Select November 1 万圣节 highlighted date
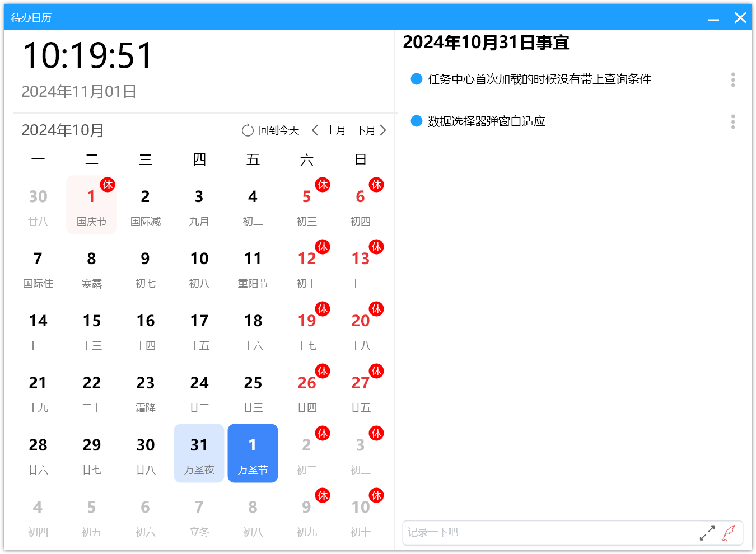 click(253, 453)
